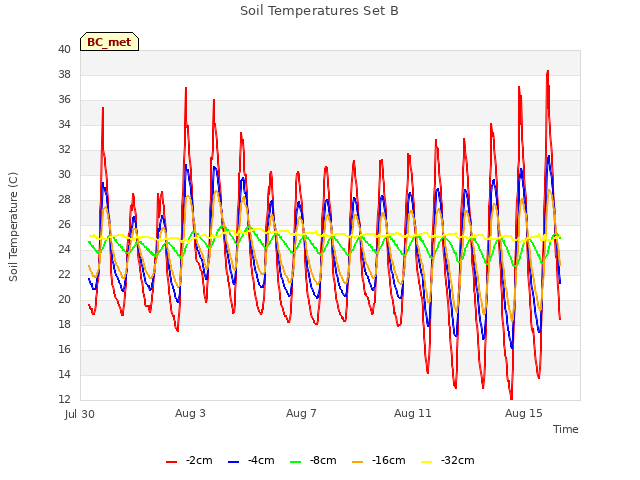Click the Soil Temperature (C) axis label
640x480 pixels.
point(13,227)
